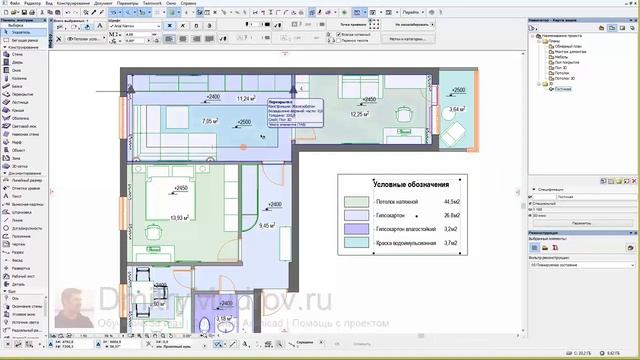Select the Балка (beam) tool

tap(16, 86)
